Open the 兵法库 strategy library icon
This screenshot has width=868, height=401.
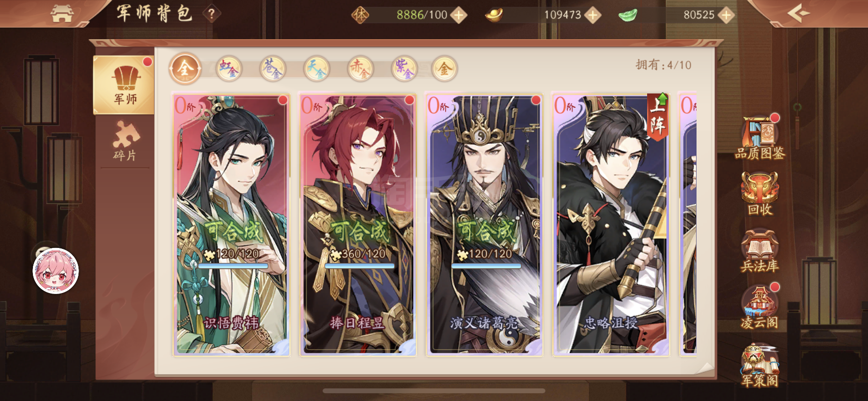click(x=759, y=251)
